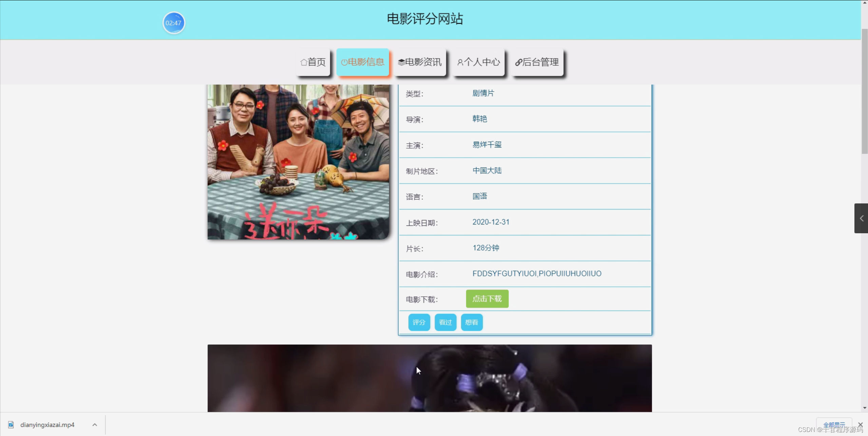Go to the 个人中心 tab
The image size is (868, 436).
pyautogui.click(x=478, y=62)
